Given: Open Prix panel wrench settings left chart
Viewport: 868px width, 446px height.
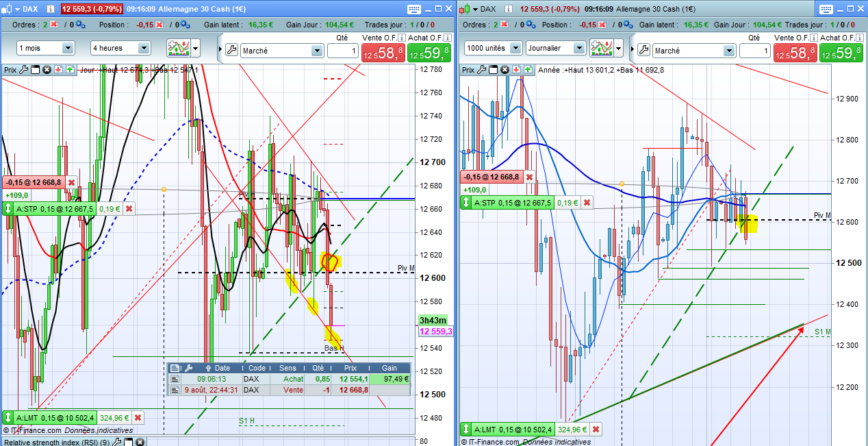Looking at the screenshot, I should point(24,70).
